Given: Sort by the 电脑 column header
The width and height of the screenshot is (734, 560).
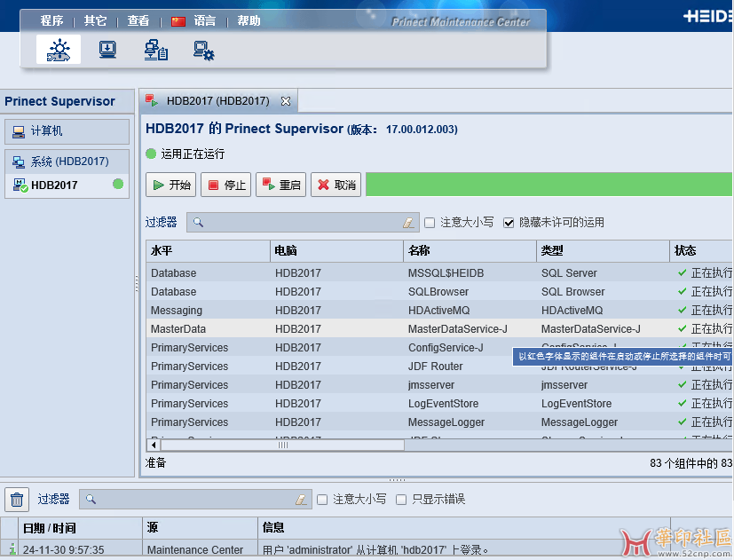Looking at the screenshot, I should [336, 251].
